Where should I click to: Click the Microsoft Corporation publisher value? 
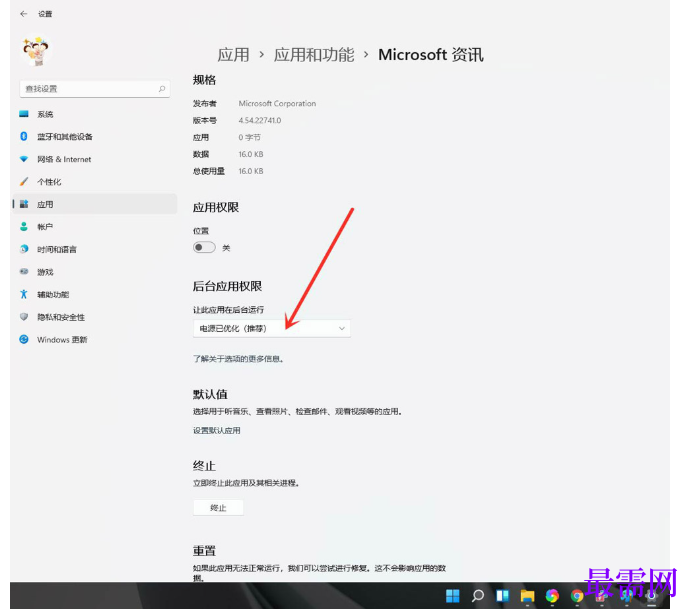277,103
